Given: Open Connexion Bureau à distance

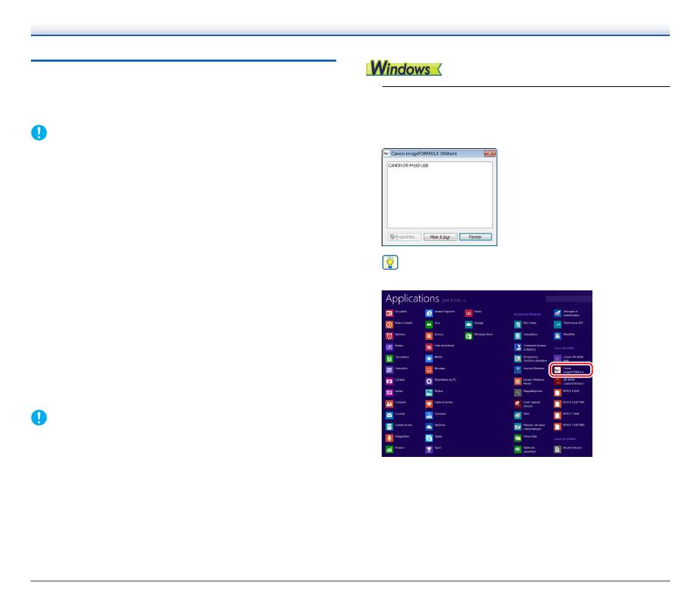Looking at the screenshot, I should tap(531, 347).
